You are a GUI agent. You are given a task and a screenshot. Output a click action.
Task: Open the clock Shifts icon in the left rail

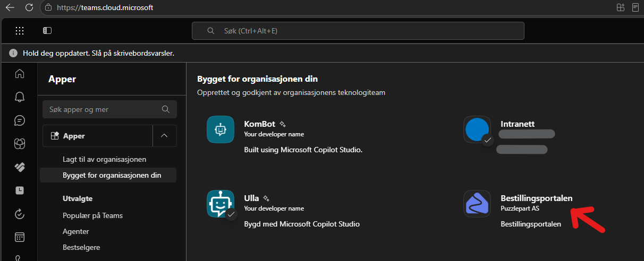[20, 190]
